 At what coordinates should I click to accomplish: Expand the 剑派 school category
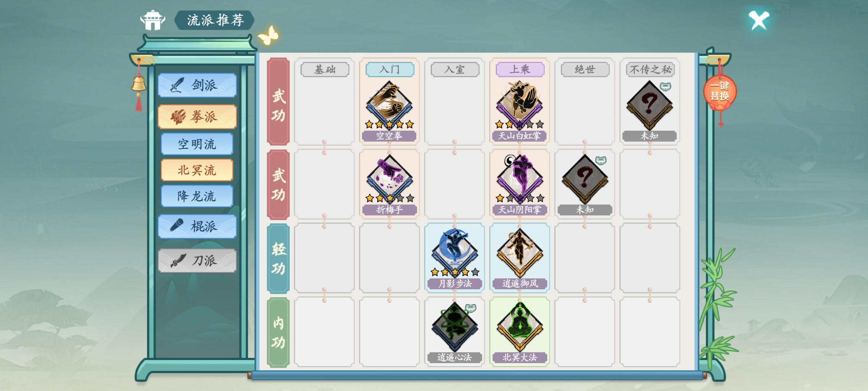pos(197,85)
